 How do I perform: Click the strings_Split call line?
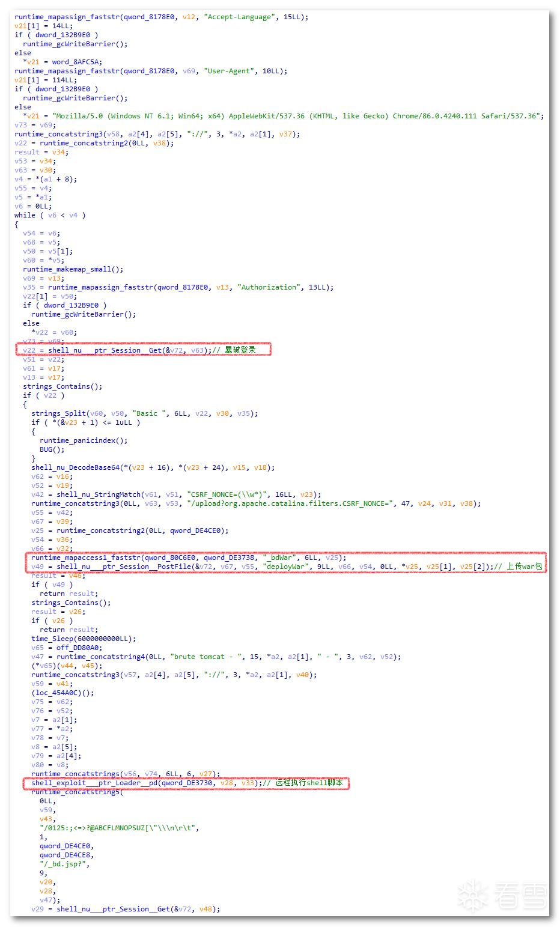(x=145, y=413)
